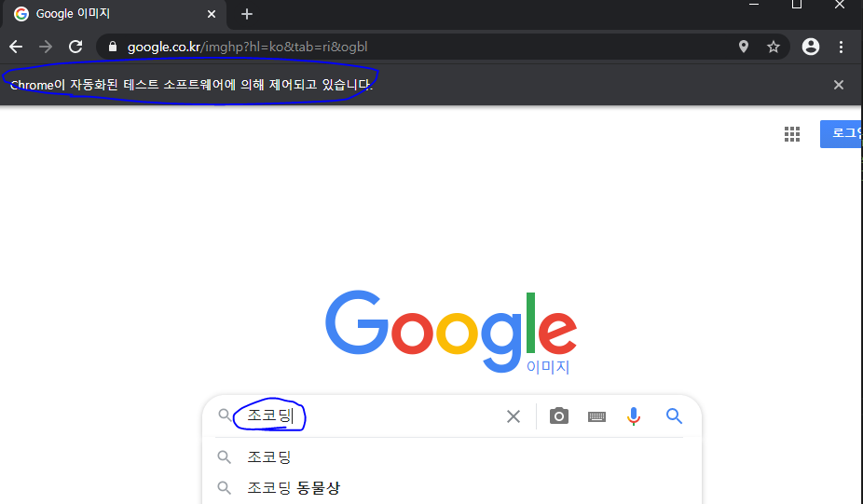863x504 pixels.
Task: Clear the search box text
Action: pyautogui.click(x=513, y=416)
